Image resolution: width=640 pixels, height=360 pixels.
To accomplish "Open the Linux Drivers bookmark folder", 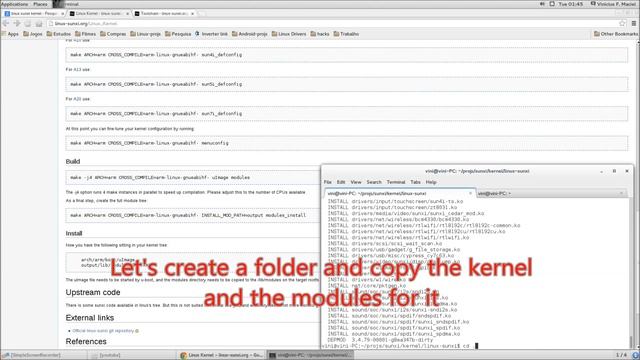I will tap(289, 34).
